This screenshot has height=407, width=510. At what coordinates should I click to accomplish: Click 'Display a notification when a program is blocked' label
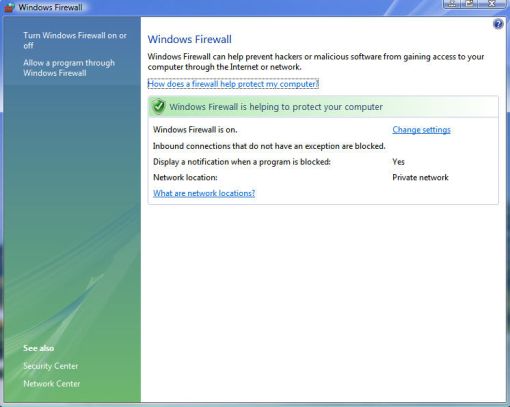point(242,162)
